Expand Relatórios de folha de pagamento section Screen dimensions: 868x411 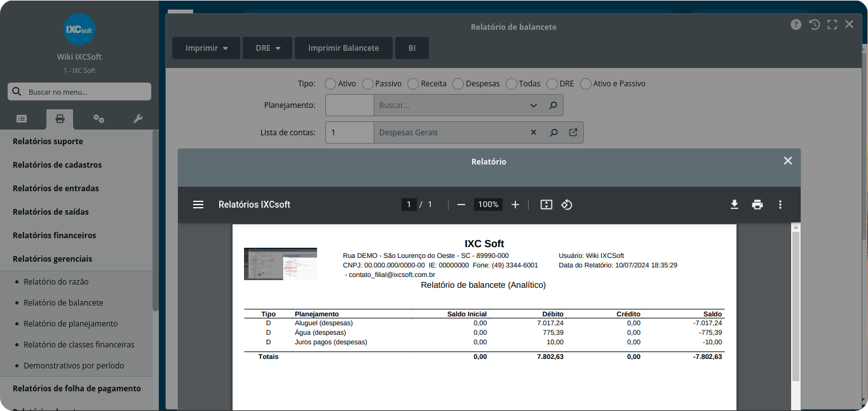point(76,388)
